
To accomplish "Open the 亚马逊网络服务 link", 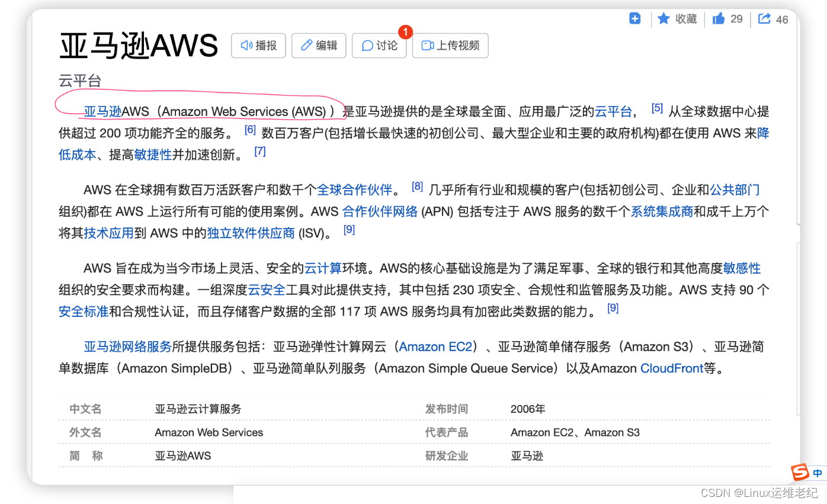I will click(127, 346).
